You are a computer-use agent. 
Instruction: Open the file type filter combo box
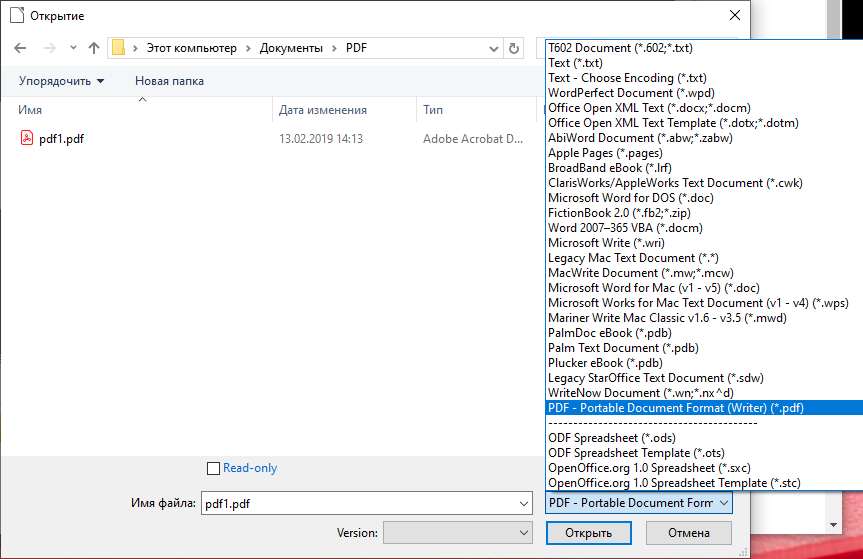pos(639,503)
